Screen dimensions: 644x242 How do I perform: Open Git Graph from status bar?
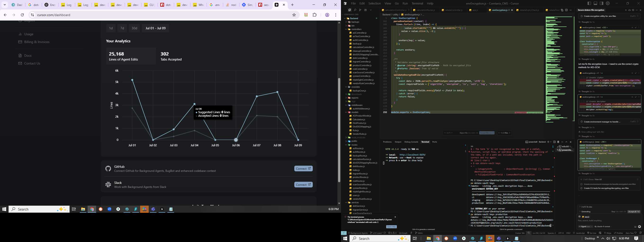pos(403,233)
